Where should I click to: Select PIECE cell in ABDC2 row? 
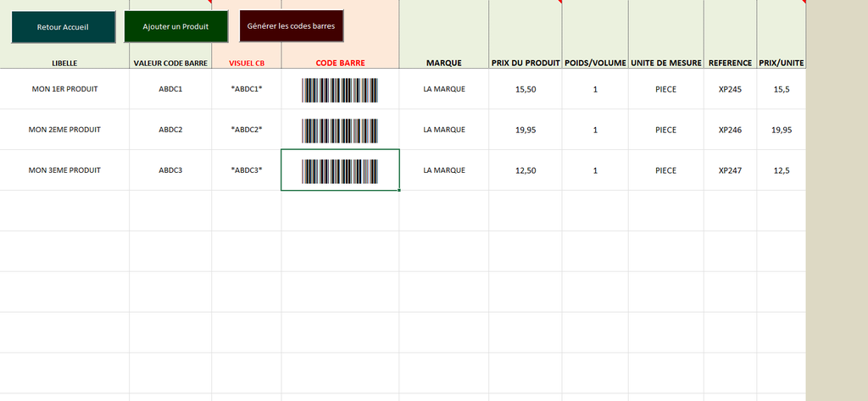point(666,130)
